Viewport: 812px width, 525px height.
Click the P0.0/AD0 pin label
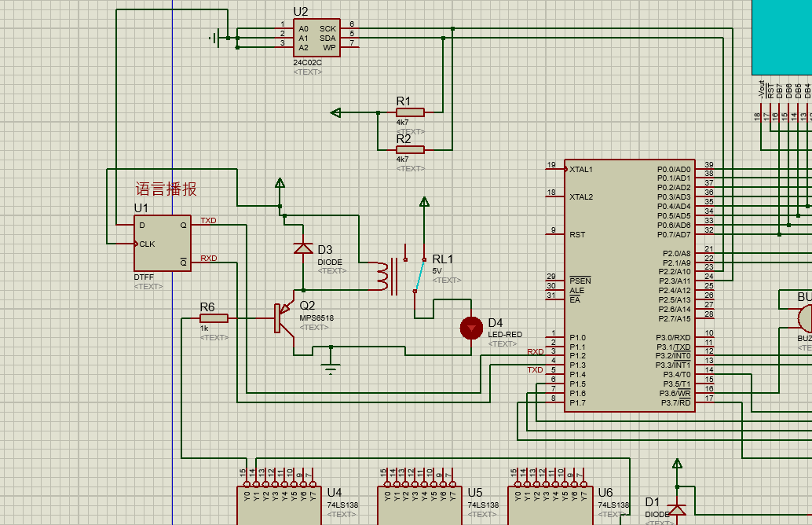click(x=674, y=170)
